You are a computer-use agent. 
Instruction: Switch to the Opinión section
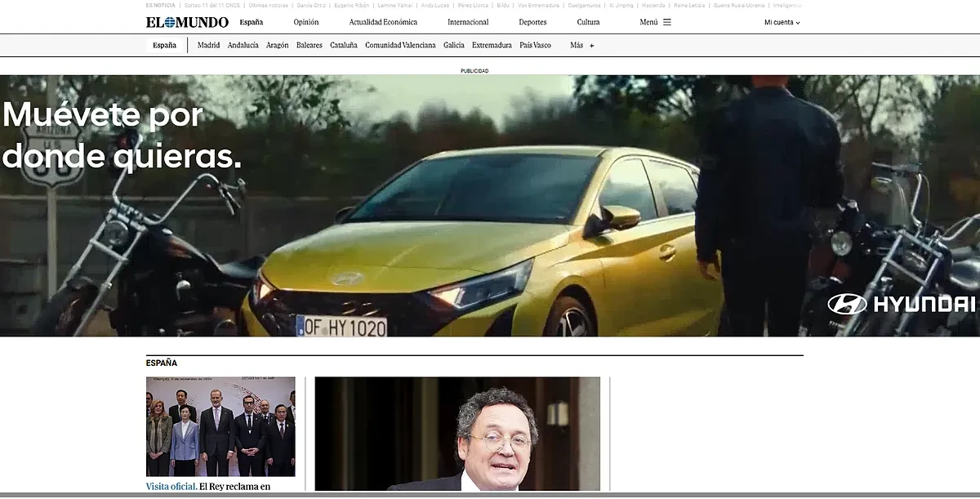(x=306, y=22)
